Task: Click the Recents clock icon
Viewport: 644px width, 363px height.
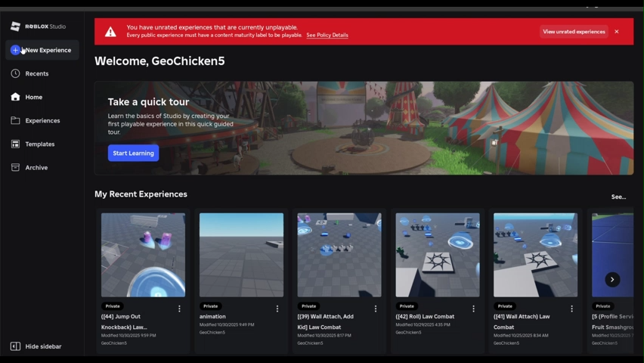Action: pos(15,73)
